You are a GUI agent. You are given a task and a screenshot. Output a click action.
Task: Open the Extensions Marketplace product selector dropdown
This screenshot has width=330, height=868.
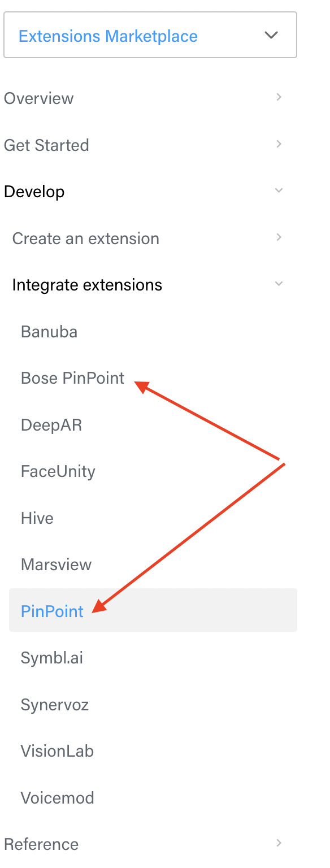271,35
